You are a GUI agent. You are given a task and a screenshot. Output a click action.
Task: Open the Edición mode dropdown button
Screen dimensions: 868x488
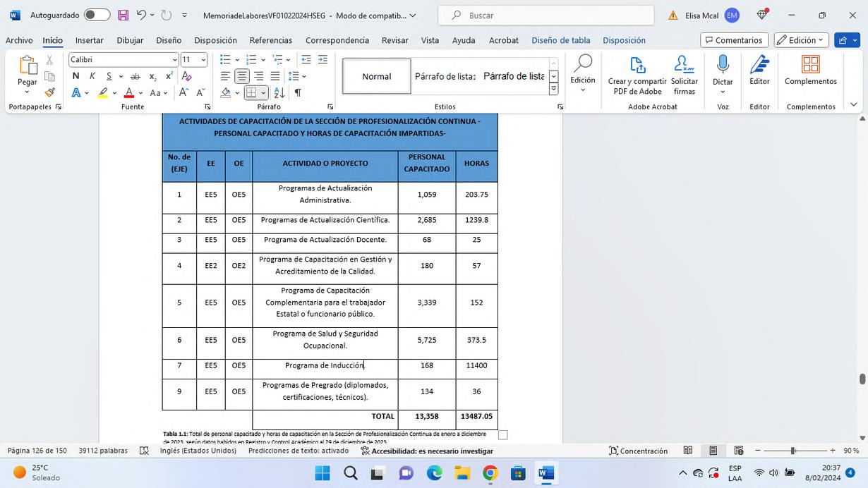pos(801,40)
